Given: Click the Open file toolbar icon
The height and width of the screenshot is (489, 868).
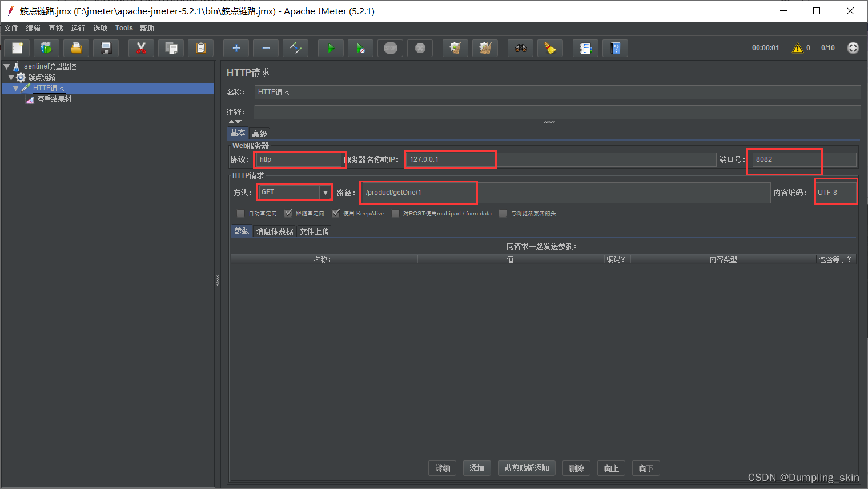Looking at the screenshot, I should pyautogui.click(x=76, y=48).
